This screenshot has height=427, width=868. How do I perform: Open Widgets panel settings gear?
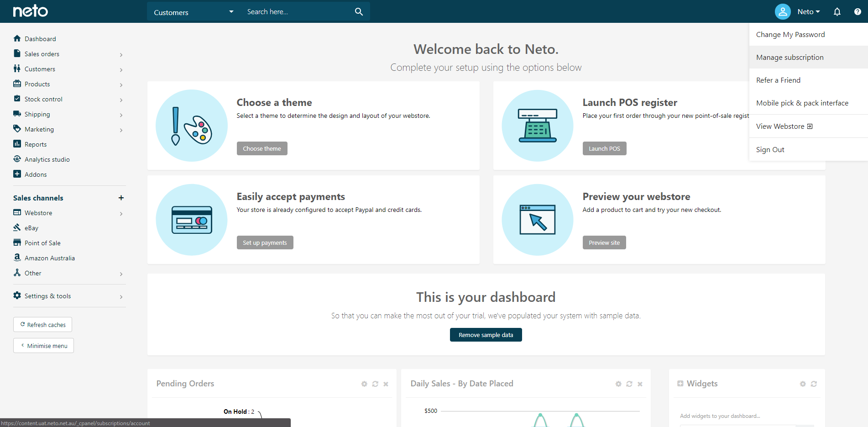(x=803, y=384)
